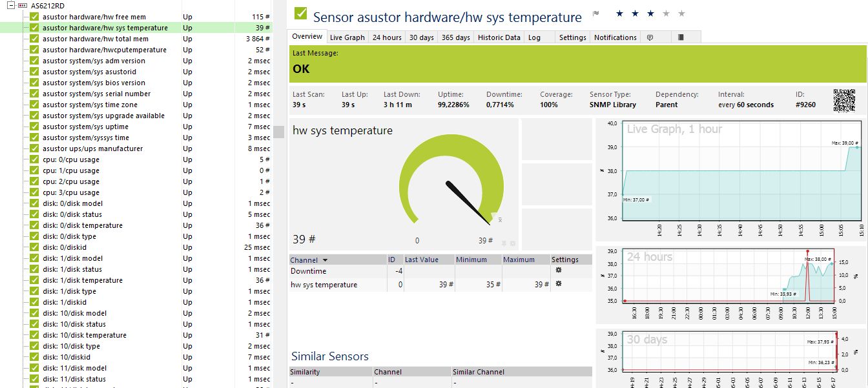Switch to the Live Graph tab
This screenshot has height=388, width=868.
point(347,37)
